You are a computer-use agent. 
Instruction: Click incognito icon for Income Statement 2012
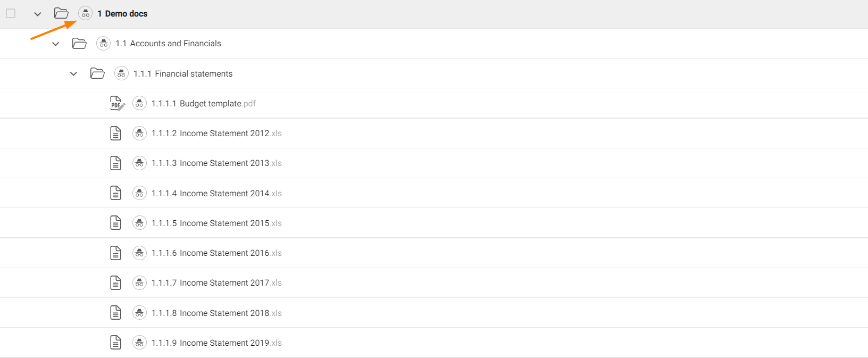[x=139, y=133]
